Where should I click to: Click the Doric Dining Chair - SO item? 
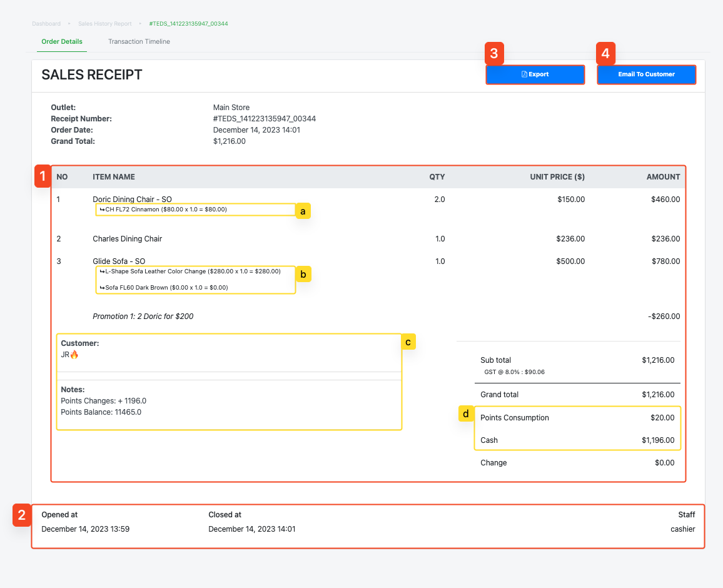pos(132,199)
